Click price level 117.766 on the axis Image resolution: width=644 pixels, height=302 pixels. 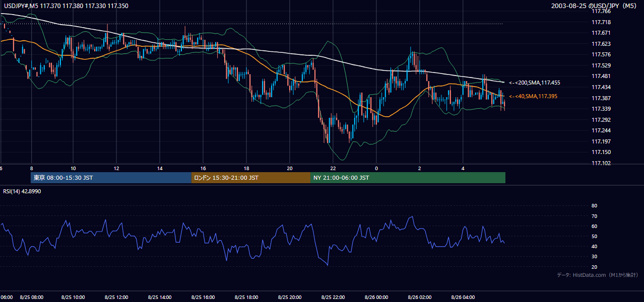click(601, 11)
